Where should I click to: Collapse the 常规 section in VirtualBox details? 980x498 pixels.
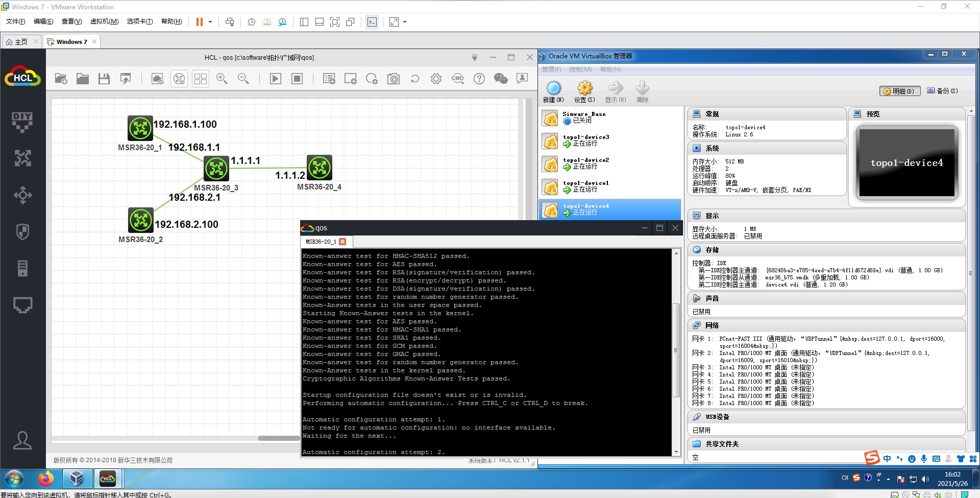click(x=767, y=114)
